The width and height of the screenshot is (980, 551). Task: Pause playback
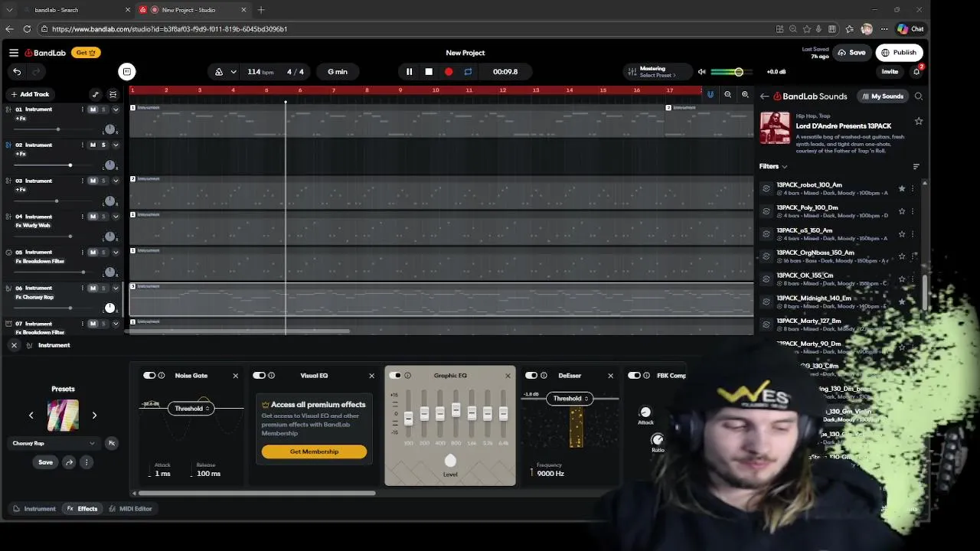(x=409, y=72)
